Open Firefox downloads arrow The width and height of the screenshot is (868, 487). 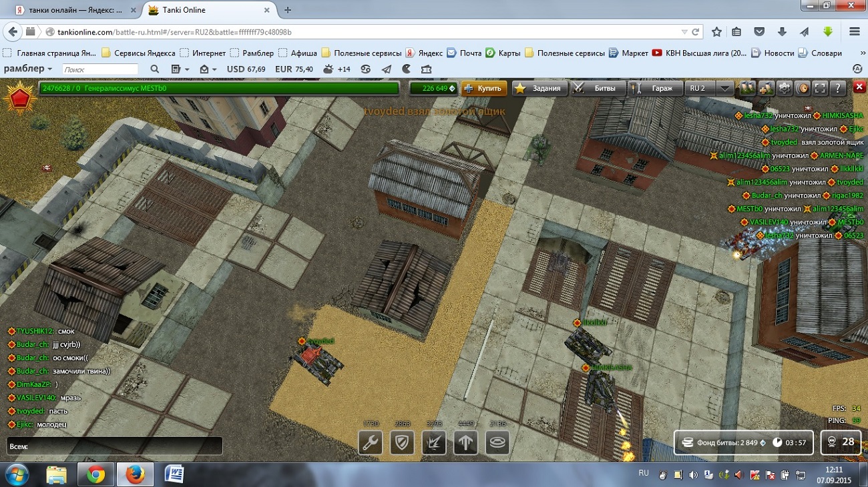click(782, 31)
